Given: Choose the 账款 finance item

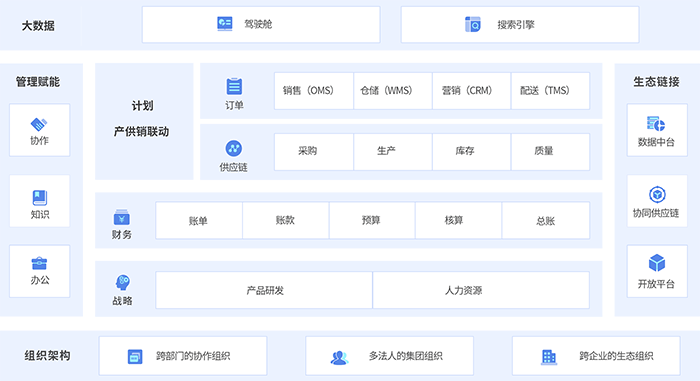Looking at the screenshot, I should point(286,220).
